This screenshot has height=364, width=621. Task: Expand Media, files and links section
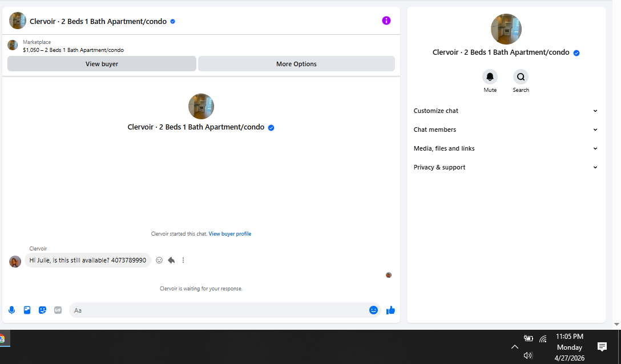506,148
